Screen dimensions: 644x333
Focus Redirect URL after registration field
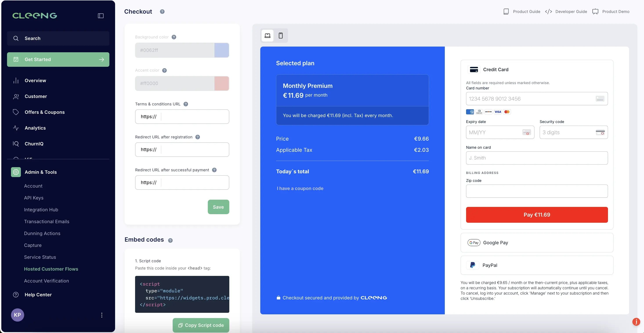(x=182, y=150)
